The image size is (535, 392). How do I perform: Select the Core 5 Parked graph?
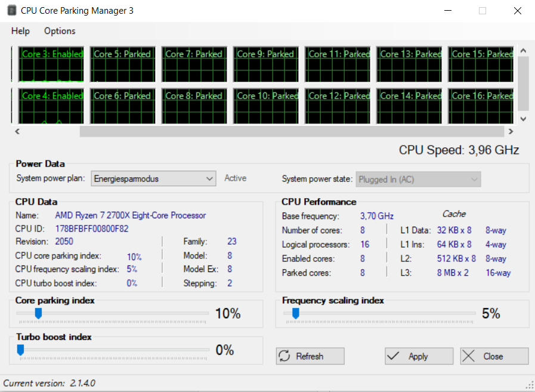pos(123,64)
